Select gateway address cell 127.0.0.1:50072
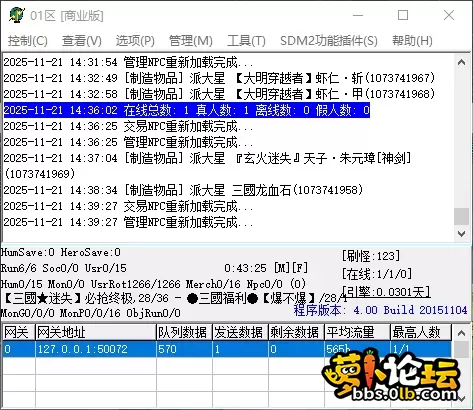 (96, 349)
